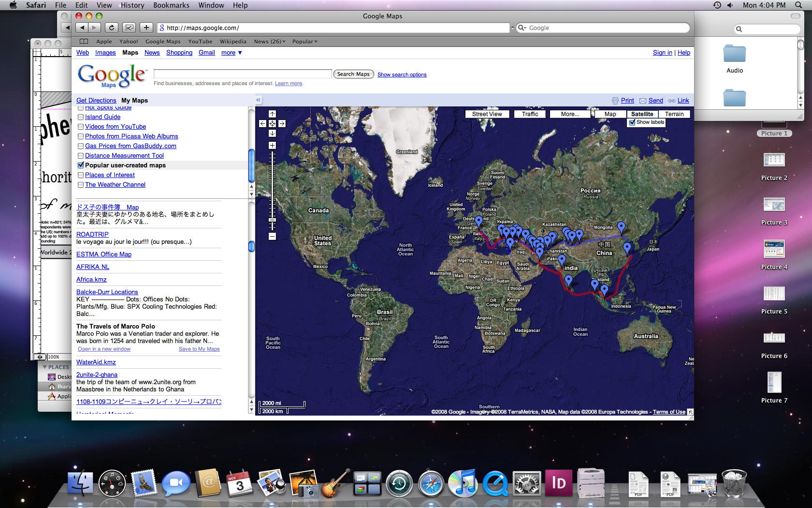Click the add bookmark plus button

tap(146, 28)
